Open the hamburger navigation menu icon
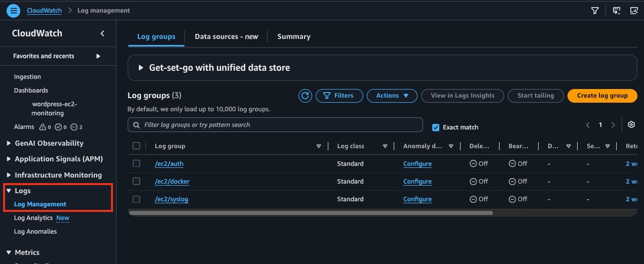Viewport: 644px width, 264px height. 14,10
